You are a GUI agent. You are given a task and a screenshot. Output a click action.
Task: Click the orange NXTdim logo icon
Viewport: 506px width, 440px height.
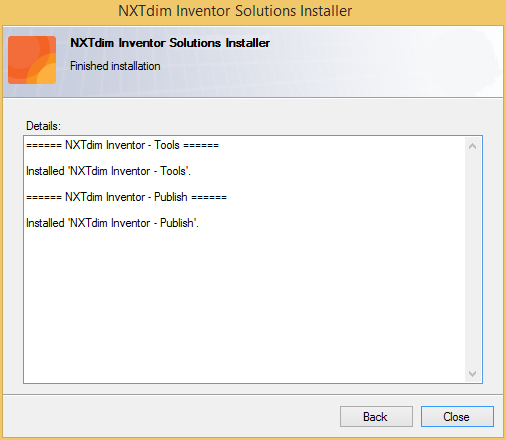32,60
